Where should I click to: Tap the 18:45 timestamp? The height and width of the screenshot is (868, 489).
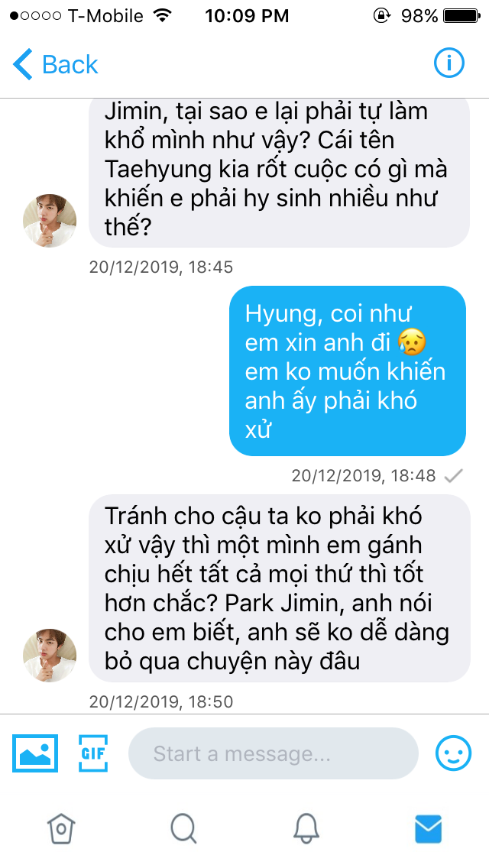tap(161, 267)
